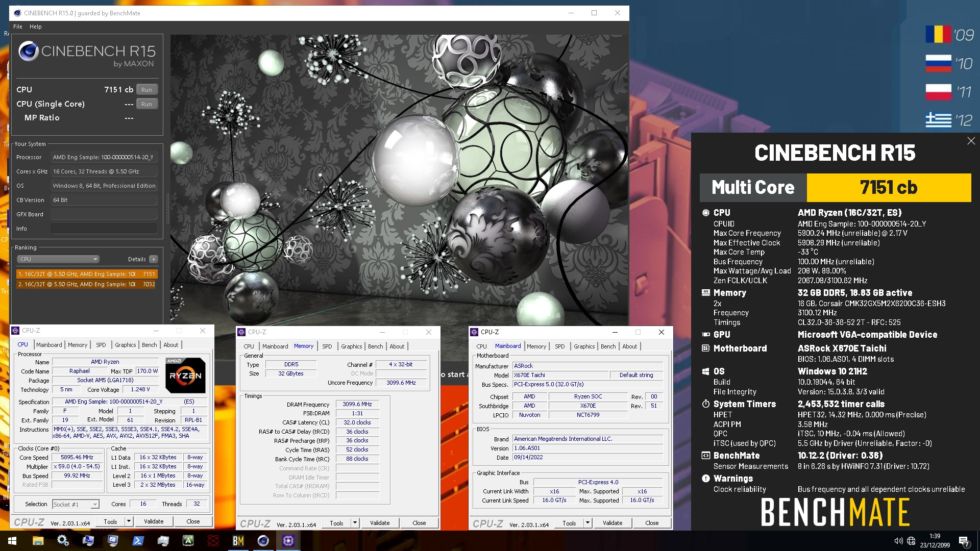Select ranking entry 2 scoring 7032
980x551 pixels.
point(87,284)
